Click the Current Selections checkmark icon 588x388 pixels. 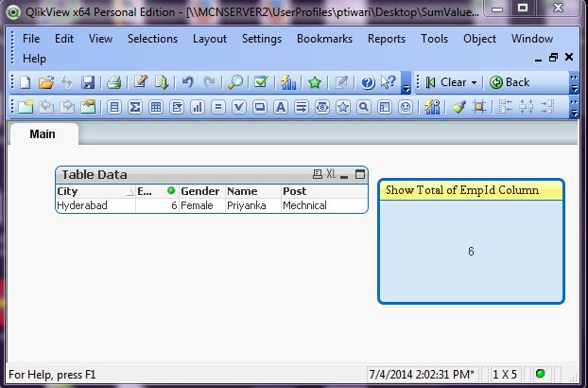tap(261, 81)
